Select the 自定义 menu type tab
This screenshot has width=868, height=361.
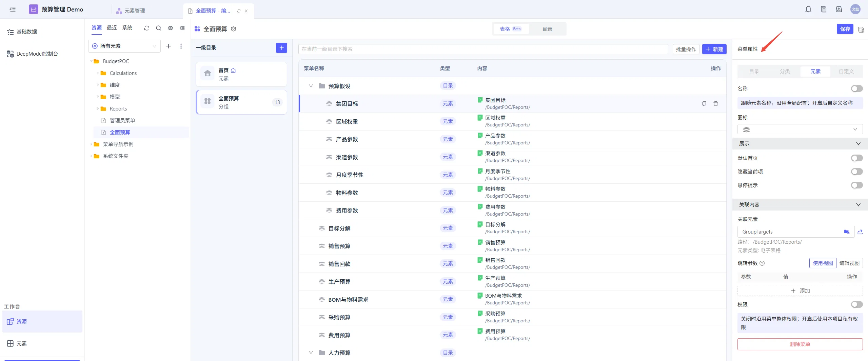tap(846, 72)
